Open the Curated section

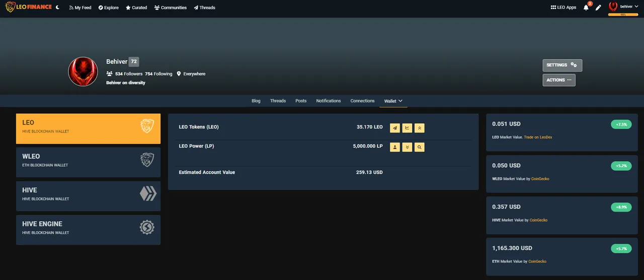coord(136,8)
